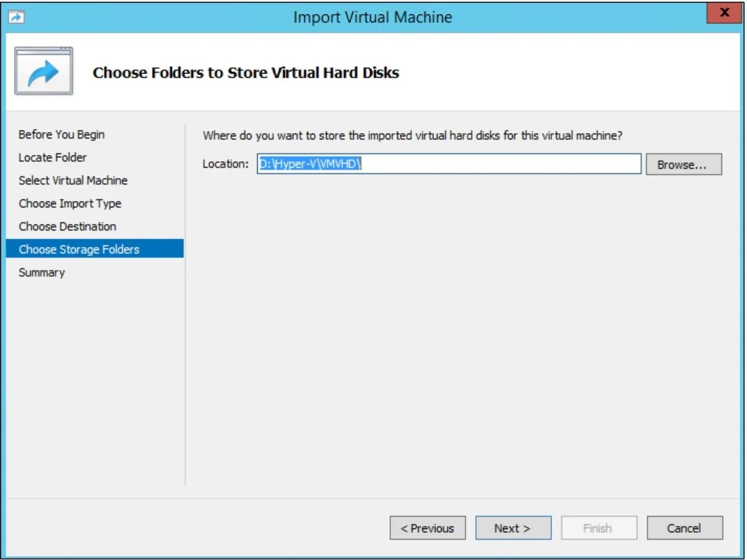Click inside the Location path text field
Image resolution: width=747 pixels, height=560 pixels.
(488, 164)
